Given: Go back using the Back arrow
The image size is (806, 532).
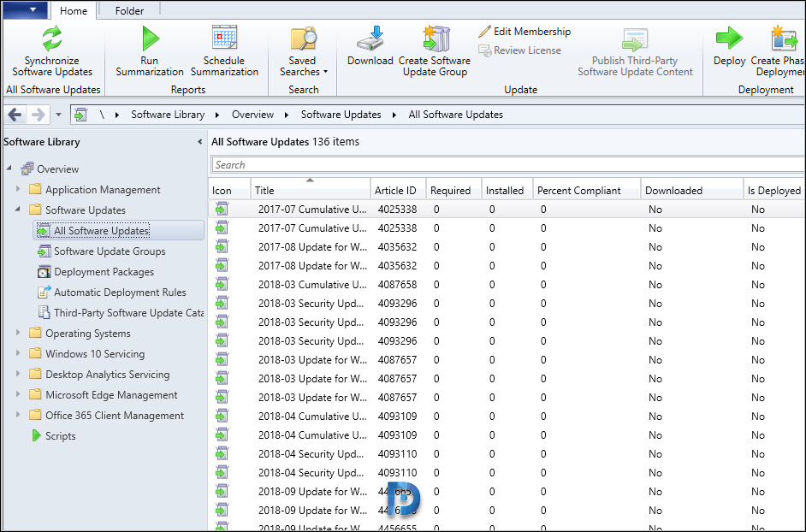Looking at the screenshot, I should (15, 114).
